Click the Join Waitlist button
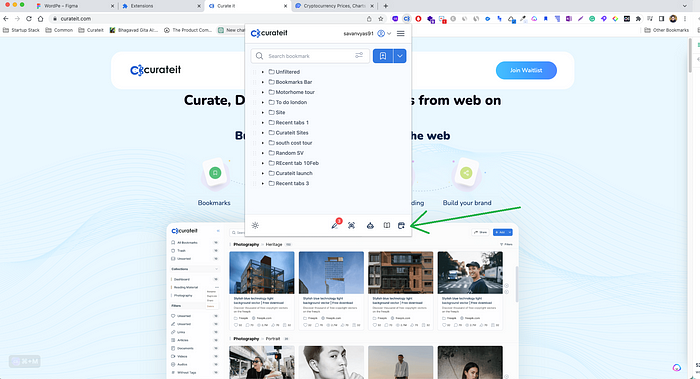Screen dimensions: 700x379 click(526, 70)
